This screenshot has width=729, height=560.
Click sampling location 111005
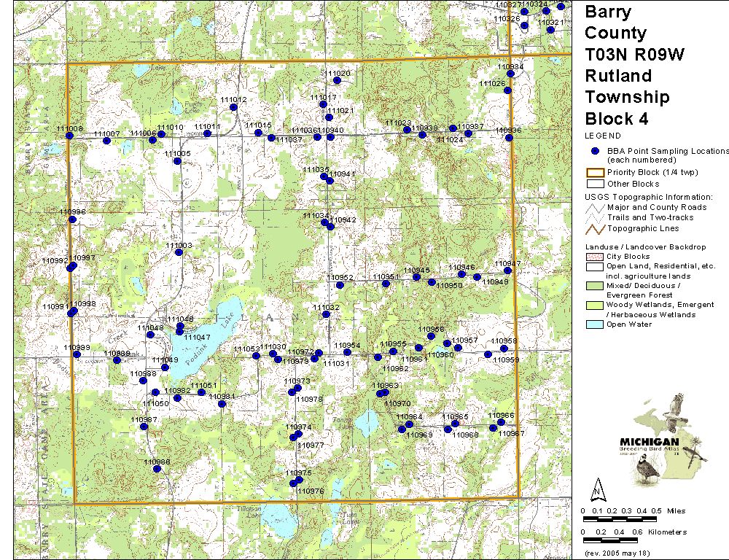tap(177, 161)
